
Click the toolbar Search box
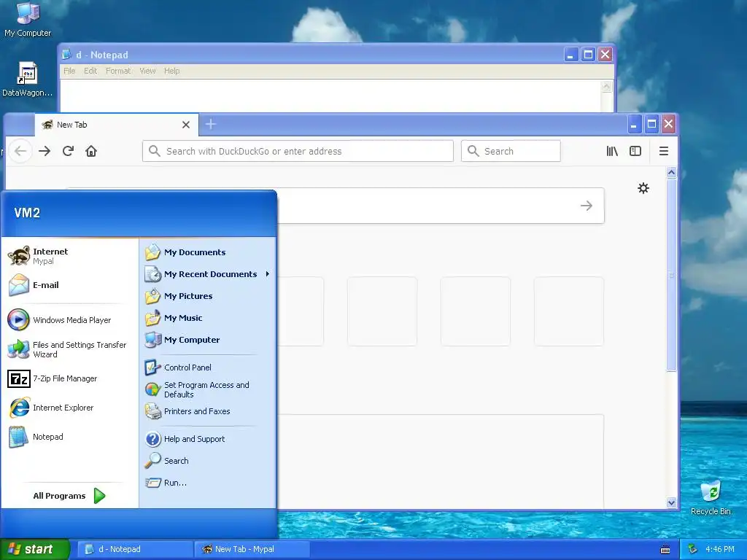click(511, 152)
